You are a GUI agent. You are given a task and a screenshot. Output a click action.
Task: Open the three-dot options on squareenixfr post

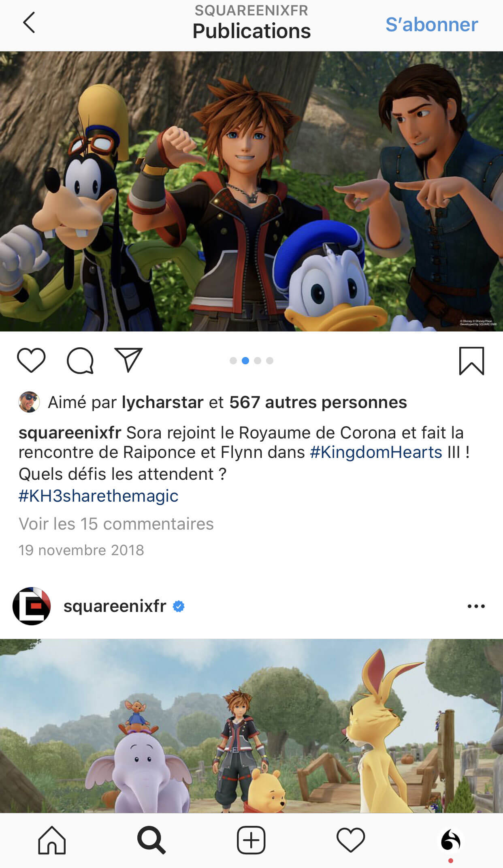click(476, 606)
